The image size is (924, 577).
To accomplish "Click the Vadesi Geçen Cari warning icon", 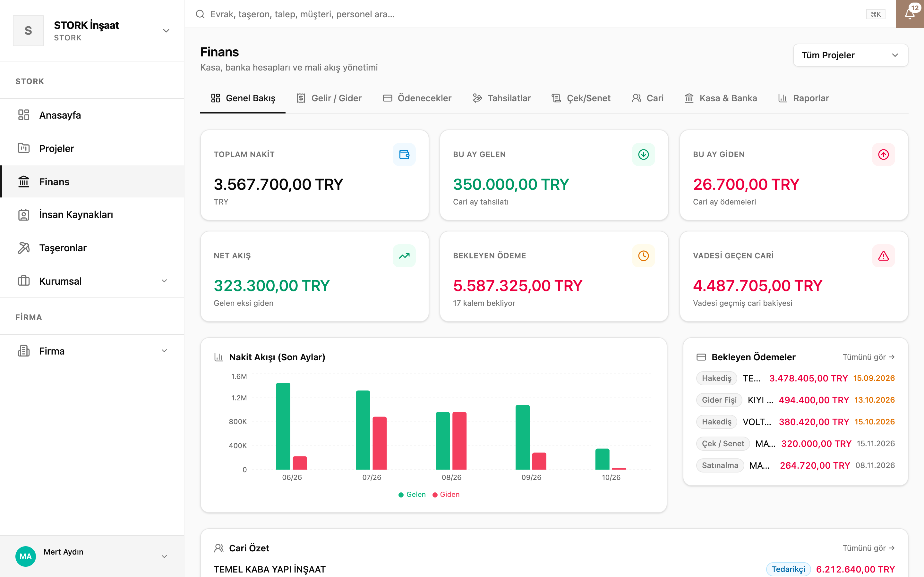I will (883, 256).
